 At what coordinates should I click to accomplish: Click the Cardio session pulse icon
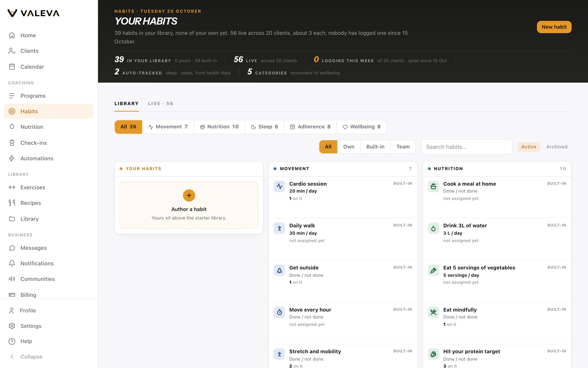coord(279,186)
